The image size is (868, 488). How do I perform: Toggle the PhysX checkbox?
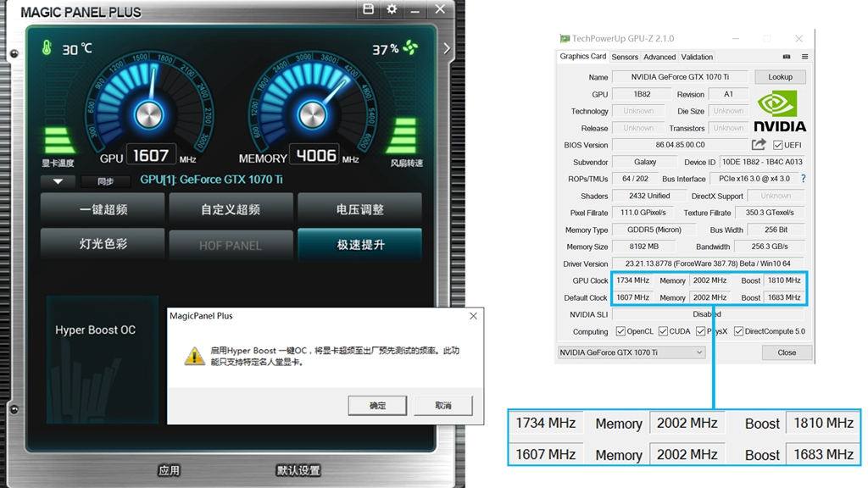pyautogui.click(x=701, y=331)
